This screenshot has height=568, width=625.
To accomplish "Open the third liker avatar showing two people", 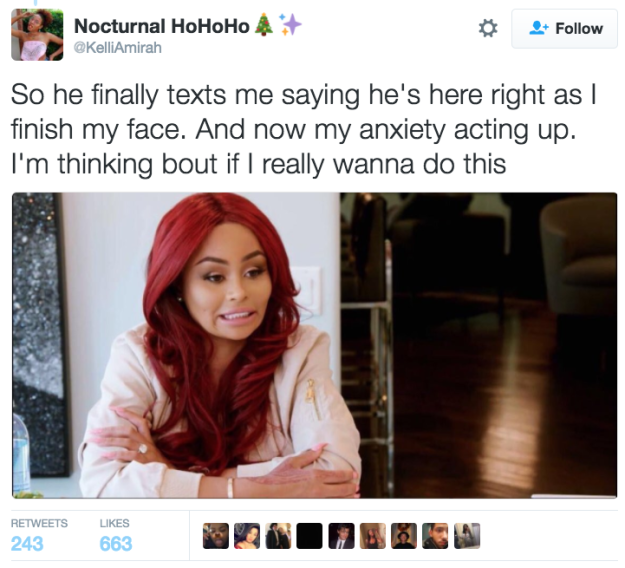I will click(x=278, y=536).
